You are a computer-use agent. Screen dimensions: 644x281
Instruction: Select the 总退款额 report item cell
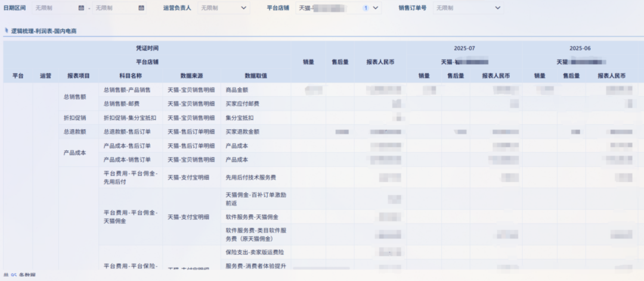[79, 132]
